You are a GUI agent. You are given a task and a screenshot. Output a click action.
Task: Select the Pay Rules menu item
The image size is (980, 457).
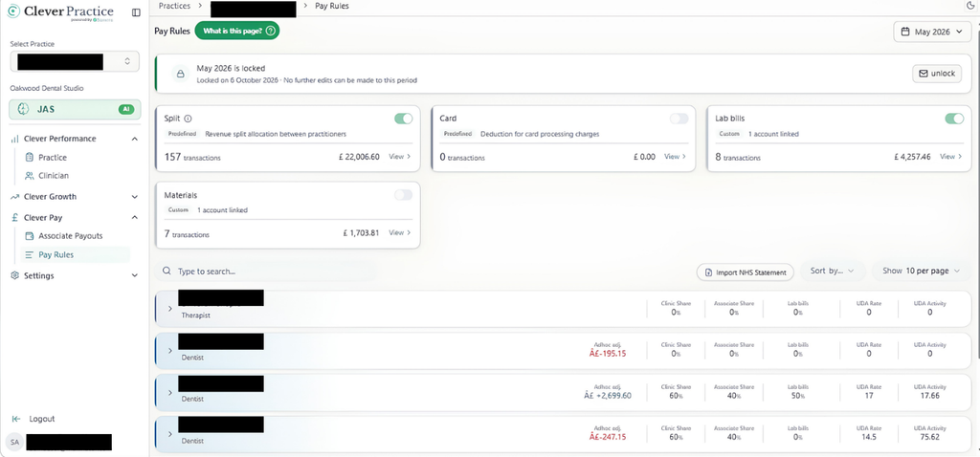click(x=76, y=254)
